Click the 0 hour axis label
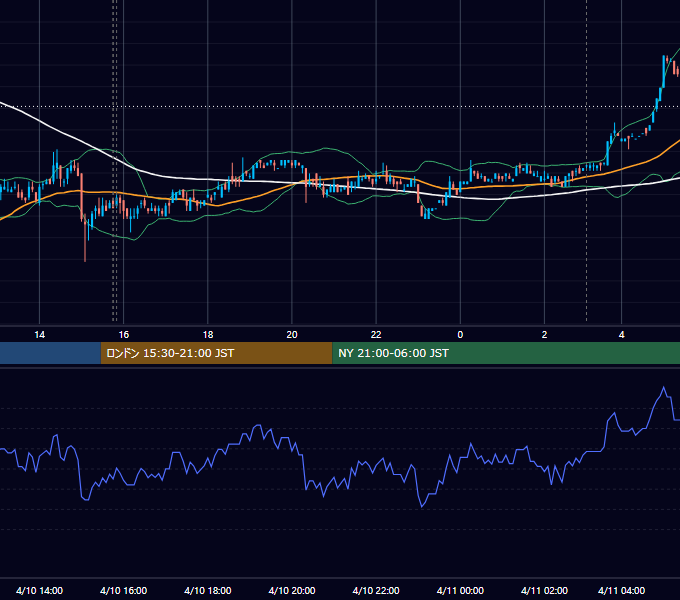 coord(460,335)
